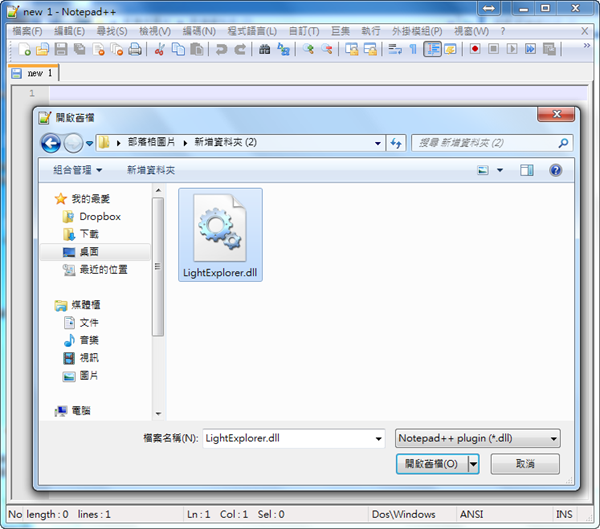Screen dimensions: 600x529
Task: Click the Save All toolbar icon
Action: (80, 49)
